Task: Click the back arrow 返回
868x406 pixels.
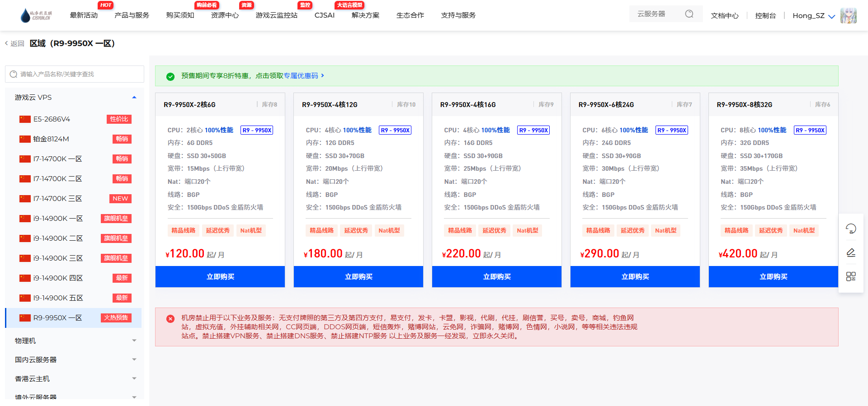Action: click(x=14, y=43)
